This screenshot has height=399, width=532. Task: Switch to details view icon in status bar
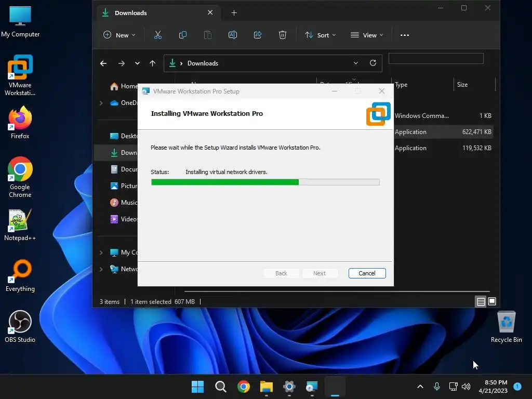tap(481, 301)
